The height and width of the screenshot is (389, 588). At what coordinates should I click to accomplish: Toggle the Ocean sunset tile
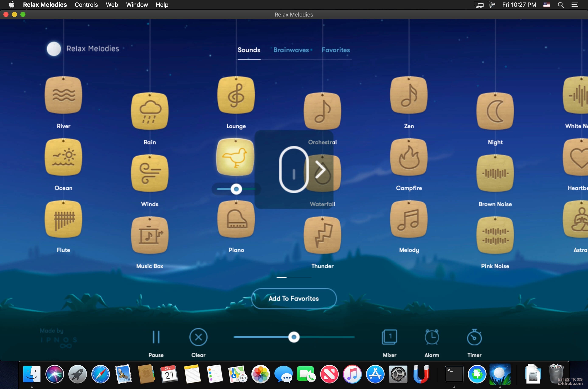coord(63,157)
